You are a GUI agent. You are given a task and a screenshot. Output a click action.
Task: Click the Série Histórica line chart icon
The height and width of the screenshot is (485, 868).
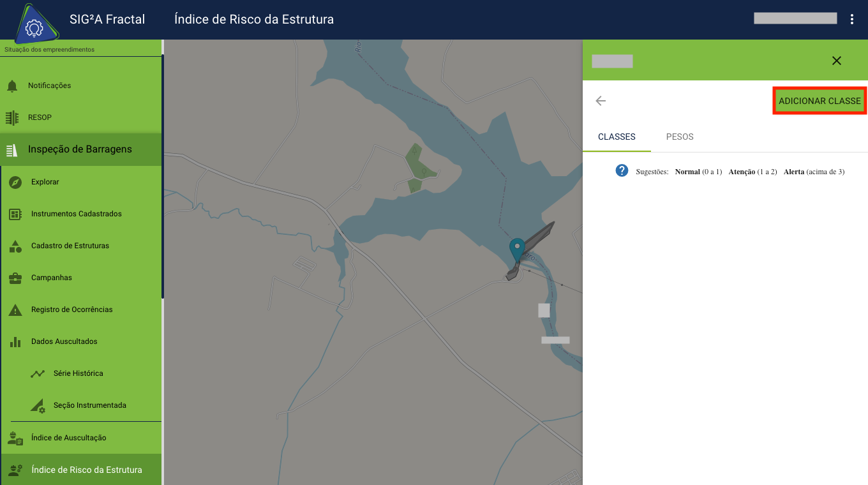[x=38, y=374]
